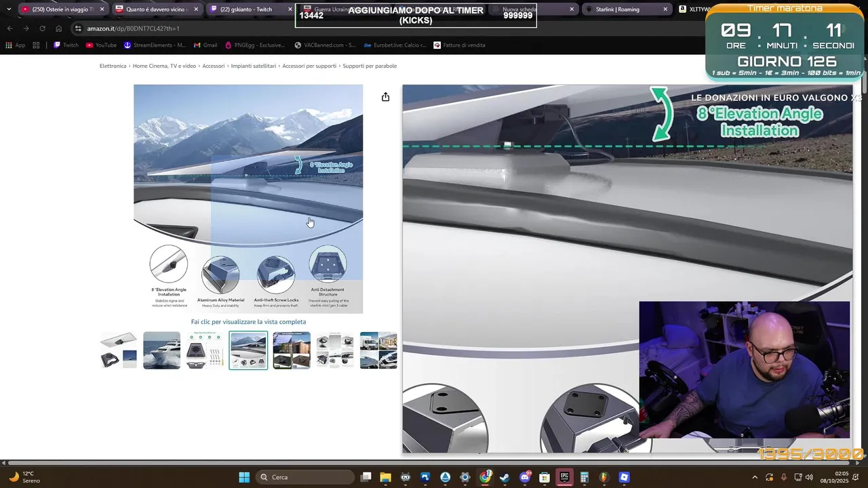The height and width of the screenshot is (488, 868).
Task: Open the tab groups grid icon in the bookmarks bar
Action: [x=36, y=45]
